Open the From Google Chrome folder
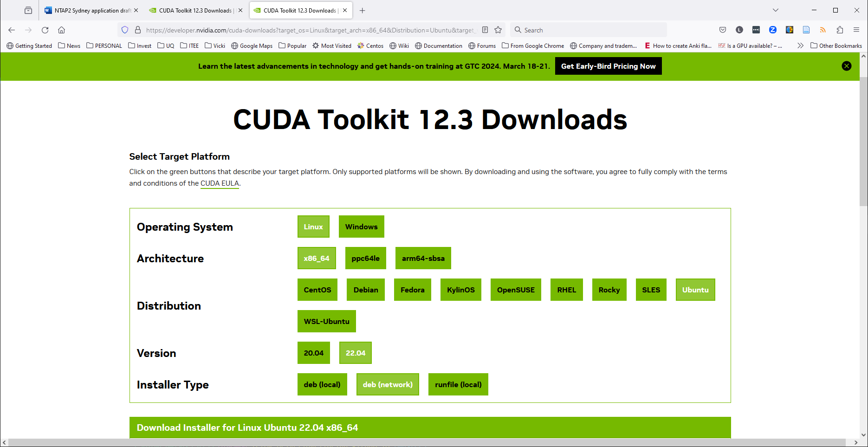868x447 pixels. tap(533, 45)
